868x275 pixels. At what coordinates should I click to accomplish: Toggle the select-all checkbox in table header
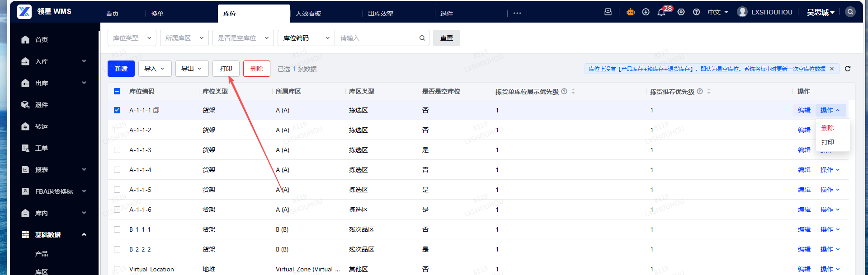pos(117,91)
